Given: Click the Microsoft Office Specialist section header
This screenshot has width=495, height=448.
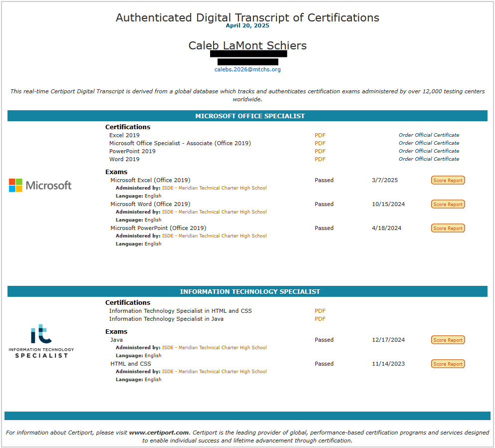Looking at the screenshot, I should coord(247,116).
